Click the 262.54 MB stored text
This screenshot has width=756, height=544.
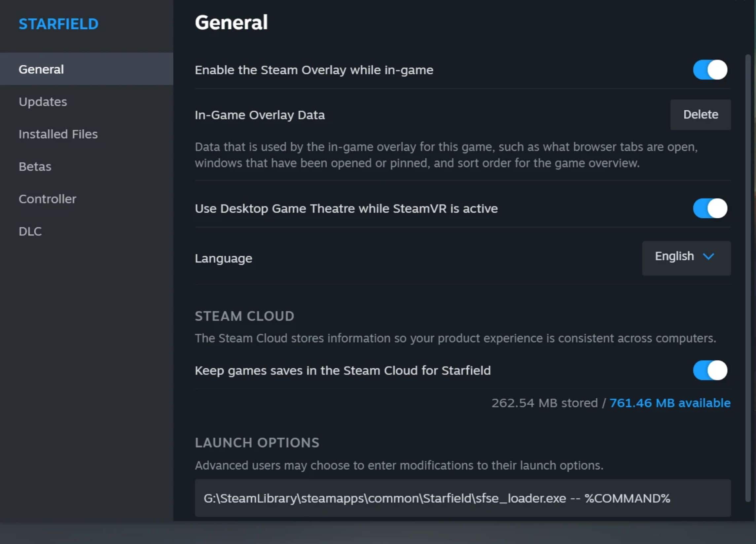pos(545,403)
